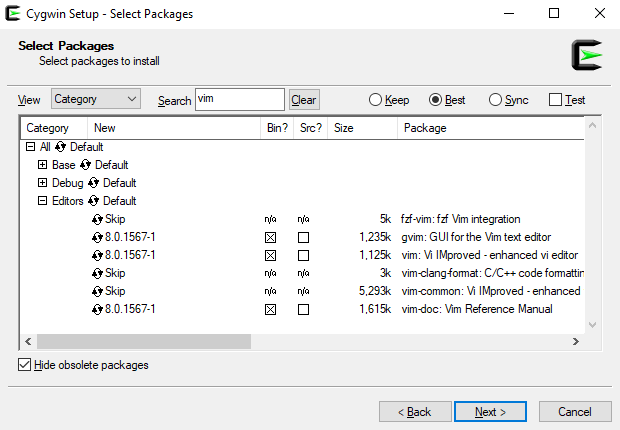Open the View category dropdown
Viewport: 620px width, 430px height.
96,99
